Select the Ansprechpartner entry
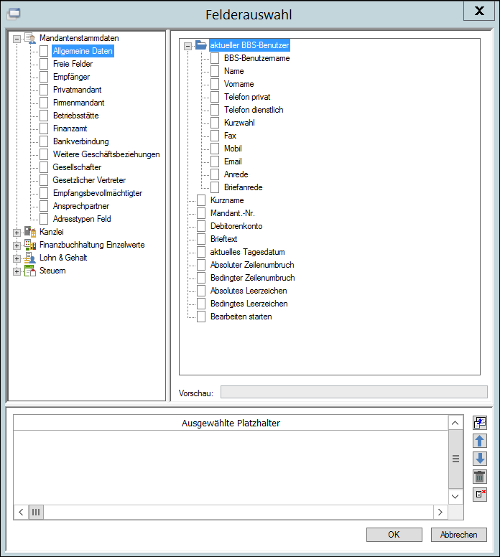 [81, 206]
